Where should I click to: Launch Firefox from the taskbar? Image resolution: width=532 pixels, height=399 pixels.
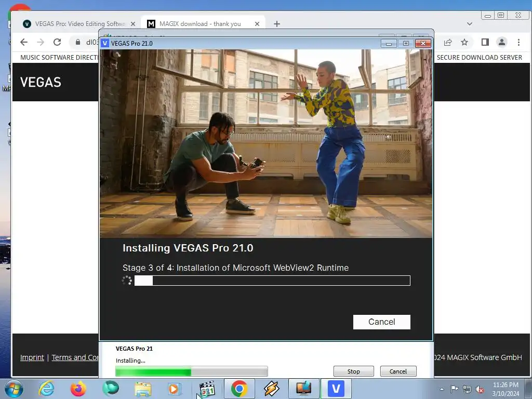[78, 389]
